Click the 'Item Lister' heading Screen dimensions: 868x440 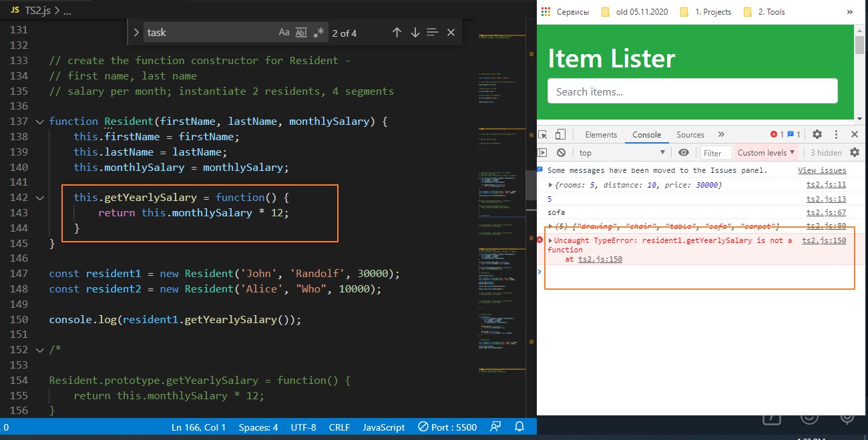(x=612, y=58)
